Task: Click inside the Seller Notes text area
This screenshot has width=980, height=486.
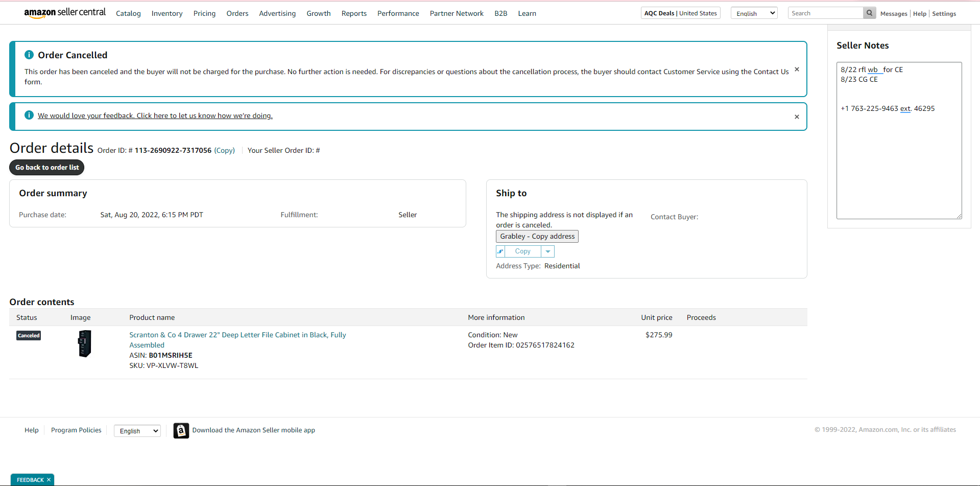Action: click(x=899, y=141)
